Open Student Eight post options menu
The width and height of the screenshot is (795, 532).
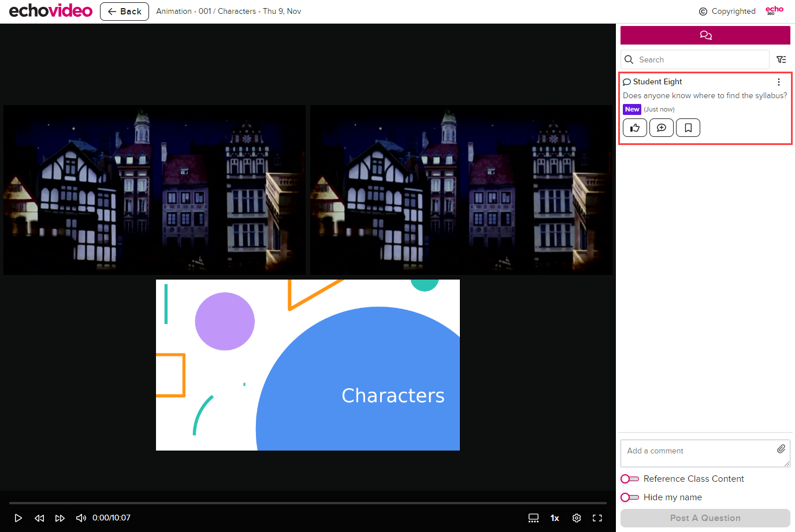click(x=779, y=82)
